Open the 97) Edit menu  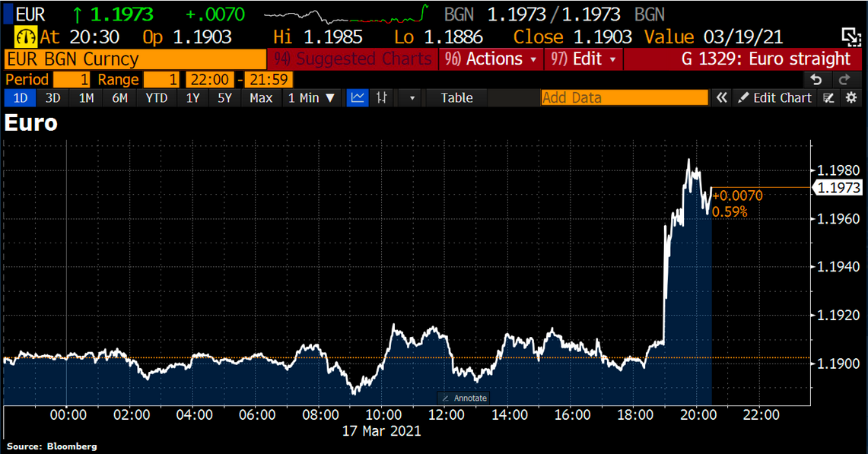583,59
